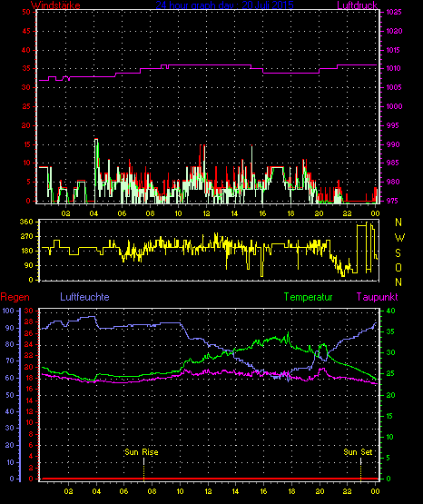Click the red Regen legend label
The height and width of the screenshot is (504, 423).
pyautogui.click(x=15, y=297)
